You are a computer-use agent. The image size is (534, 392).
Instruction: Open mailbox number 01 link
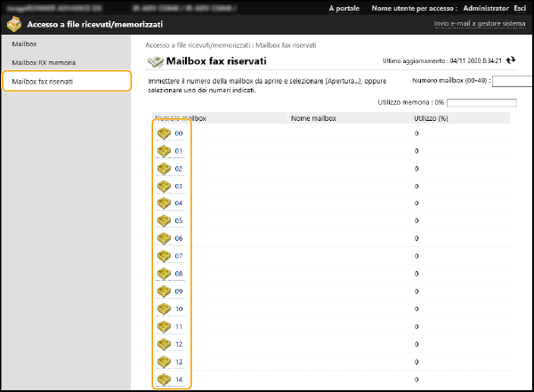point(179,151)
